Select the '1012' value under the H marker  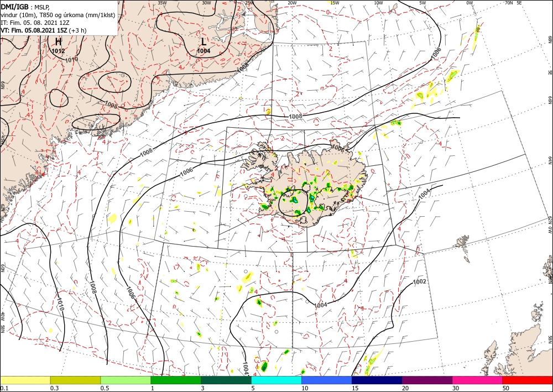(x=58, y=51)
